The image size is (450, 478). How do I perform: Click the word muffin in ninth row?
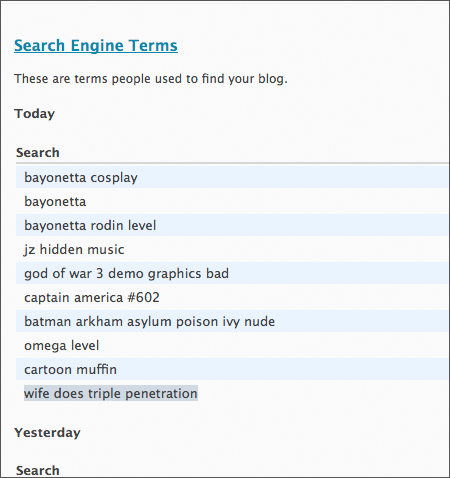[x=96, y=369]
